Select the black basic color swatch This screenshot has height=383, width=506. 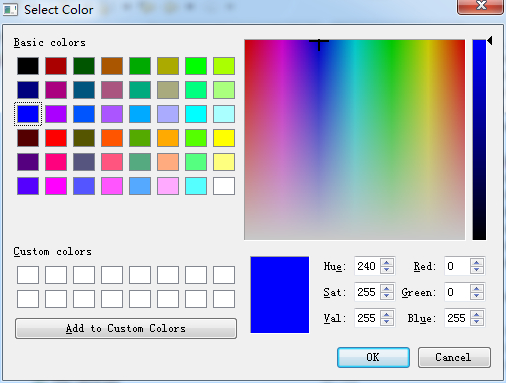click(x=28, y=66)
